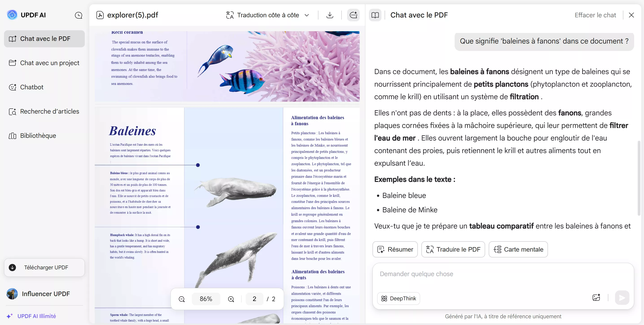
Task: Click the Résumer button
Action: (395, 249)
